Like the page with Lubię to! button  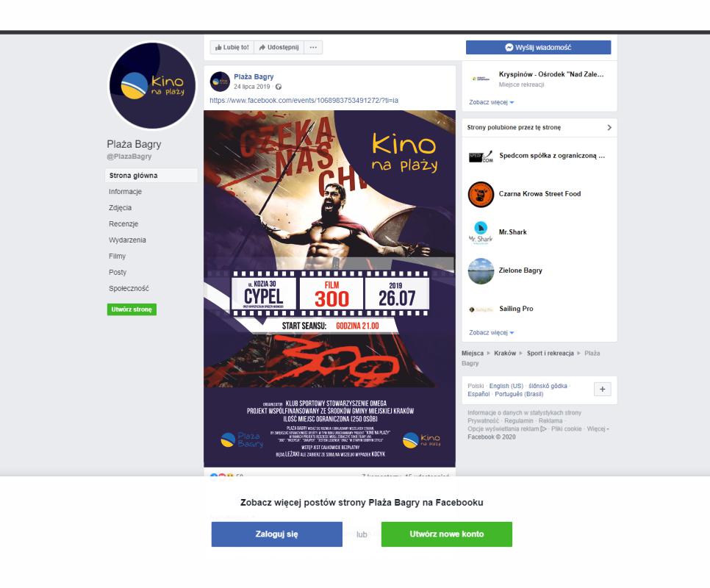coord(232,47)
